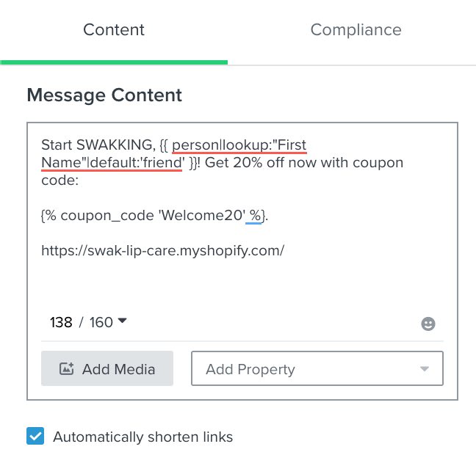
Task: Toggle the Automatically shorten links checkbox
Action: pos(35,437)
